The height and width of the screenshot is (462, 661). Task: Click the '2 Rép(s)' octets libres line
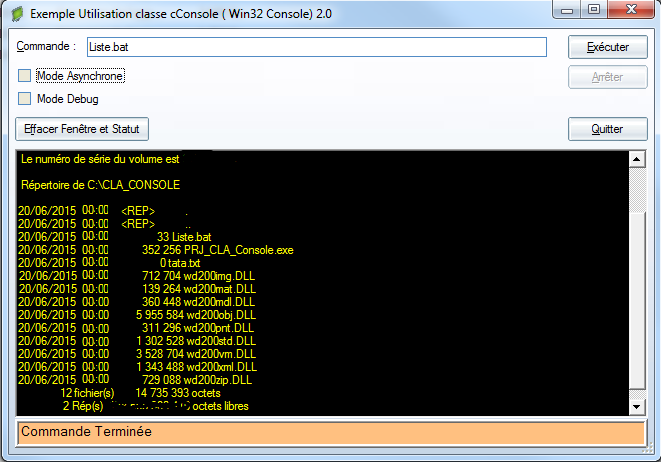[156, 406]
